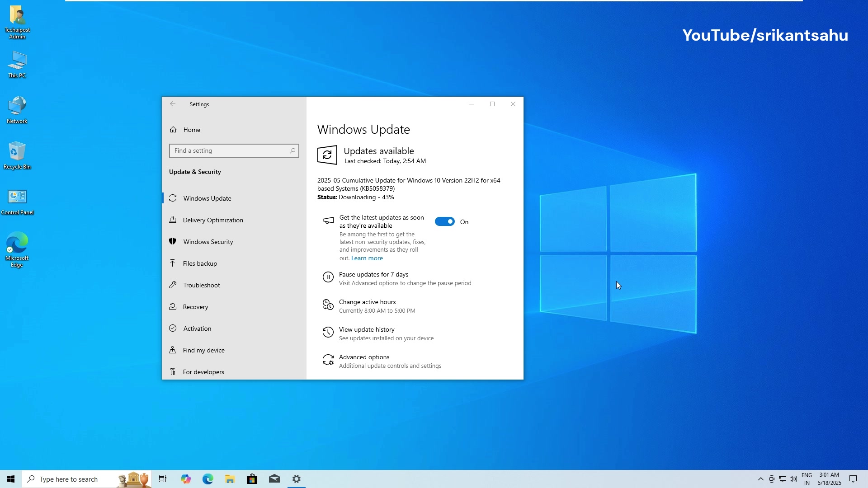This screenshot has height=488, width=868.
Task: Click the 'Learn more' link
Action: click(367, 258)
